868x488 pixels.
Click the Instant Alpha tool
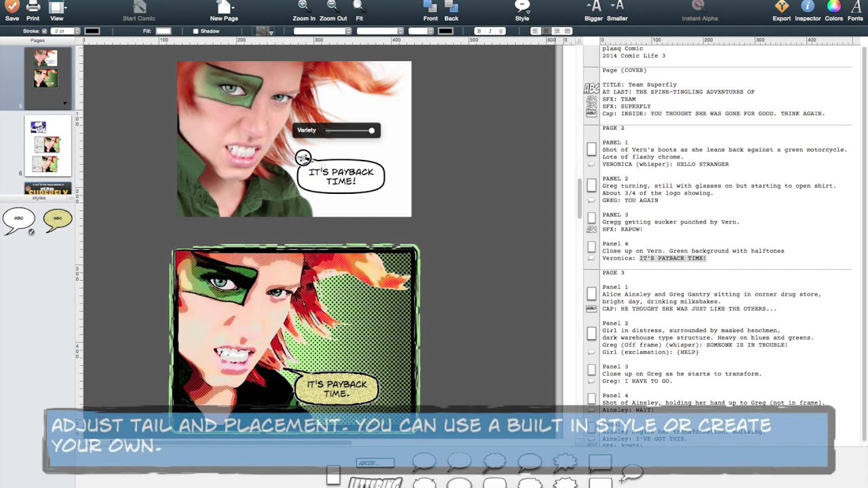(x=698, y=7)
